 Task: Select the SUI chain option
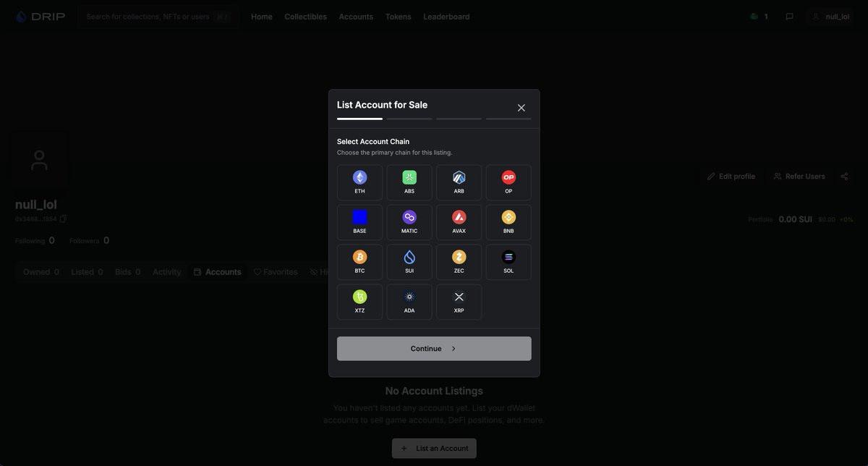[409, 262]
